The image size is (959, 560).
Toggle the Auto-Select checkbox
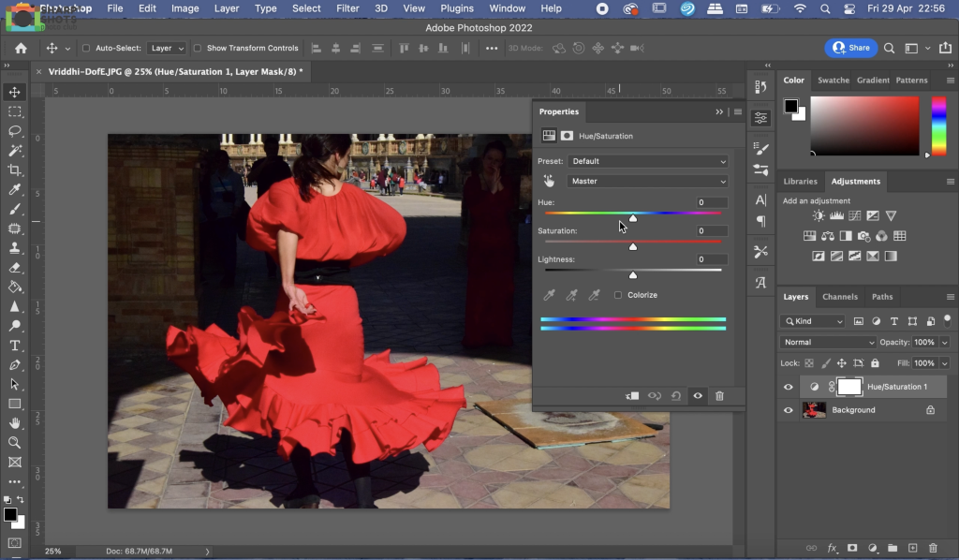[x=87, y=49]
